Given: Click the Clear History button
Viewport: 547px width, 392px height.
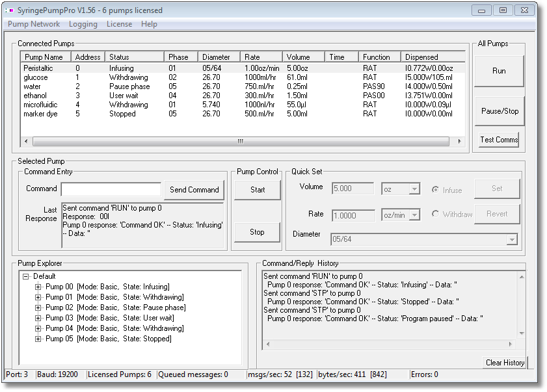Looking at the screenshot, I should [505, 363].
